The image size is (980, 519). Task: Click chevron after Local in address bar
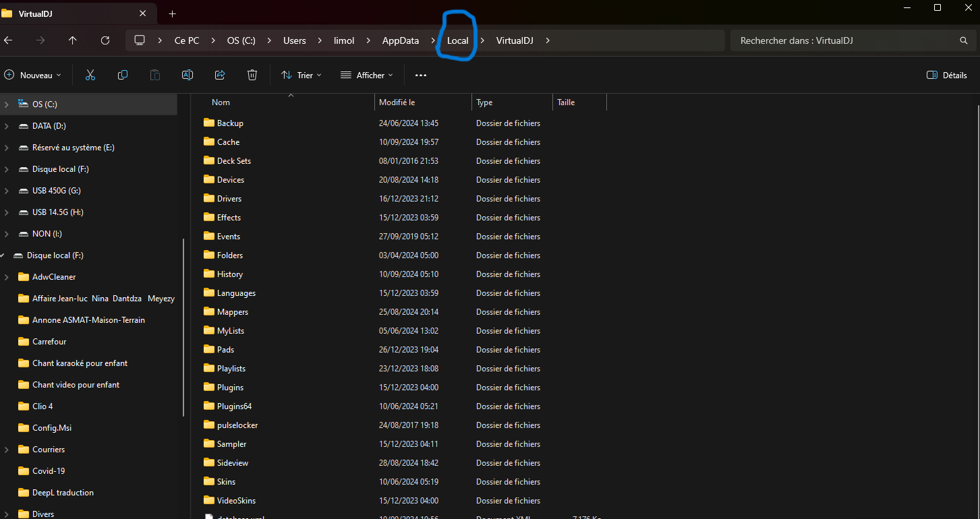(482, 40)
